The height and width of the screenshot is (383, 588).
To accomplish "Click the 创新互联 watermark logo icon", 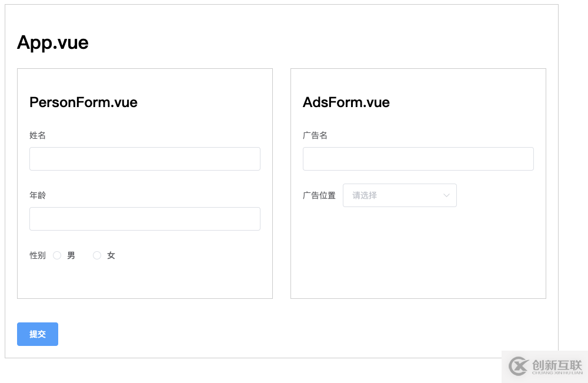I will pos(519,366).
